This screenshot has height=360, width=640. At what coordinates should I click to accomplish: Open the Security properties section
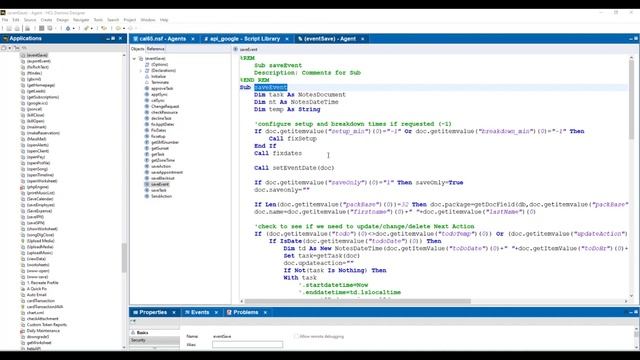coord(155,340)
